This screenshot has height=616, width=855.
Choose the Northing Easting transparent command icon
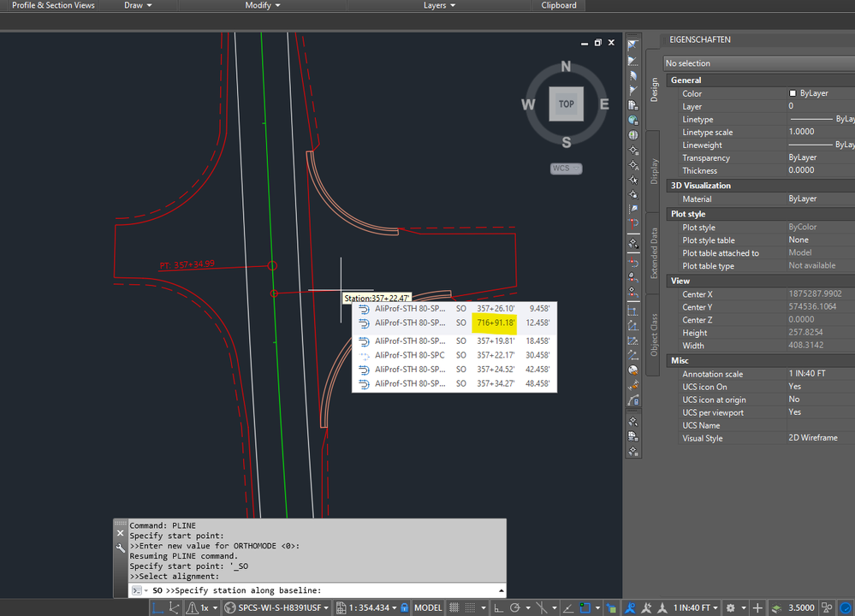[x=632, y=104]
